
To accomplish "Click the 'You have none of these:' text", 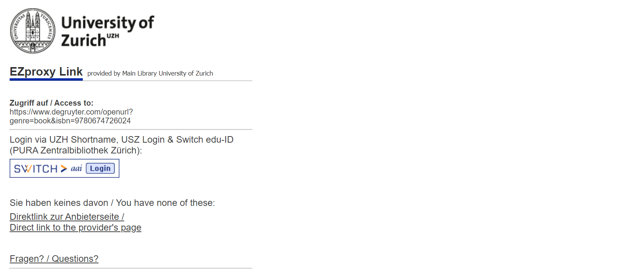I will pos(165,203).
